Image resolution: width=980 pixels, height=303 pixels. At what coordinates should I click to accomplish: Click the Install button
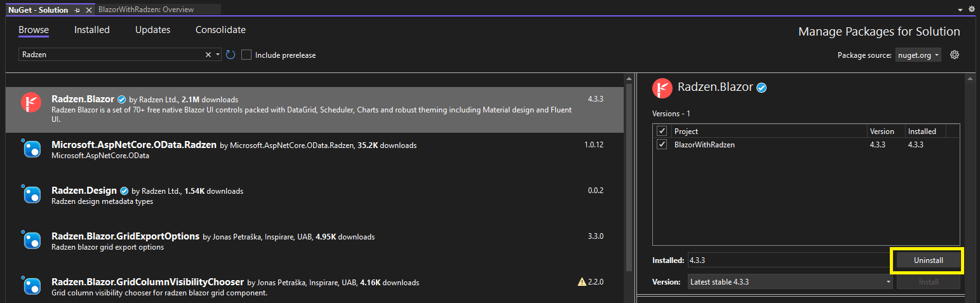[x=928, y=281]
